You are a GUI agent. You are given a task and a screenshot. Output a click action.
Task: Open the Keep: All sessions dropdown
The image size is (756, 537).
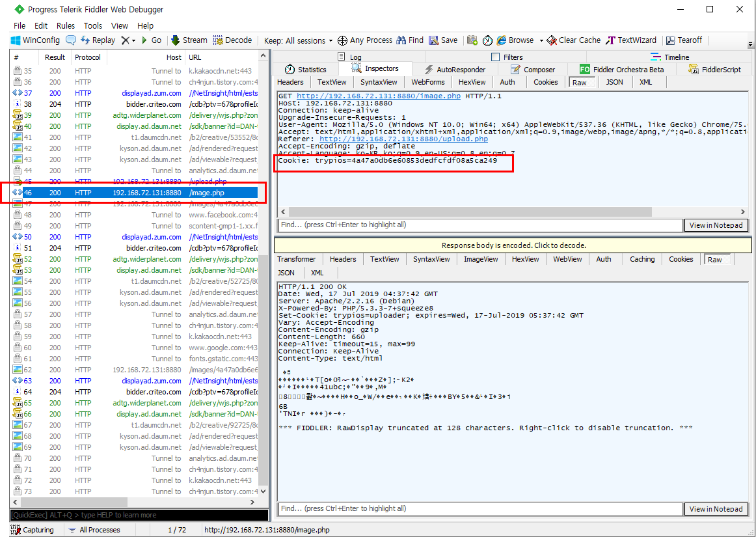(x=299, y=40)
